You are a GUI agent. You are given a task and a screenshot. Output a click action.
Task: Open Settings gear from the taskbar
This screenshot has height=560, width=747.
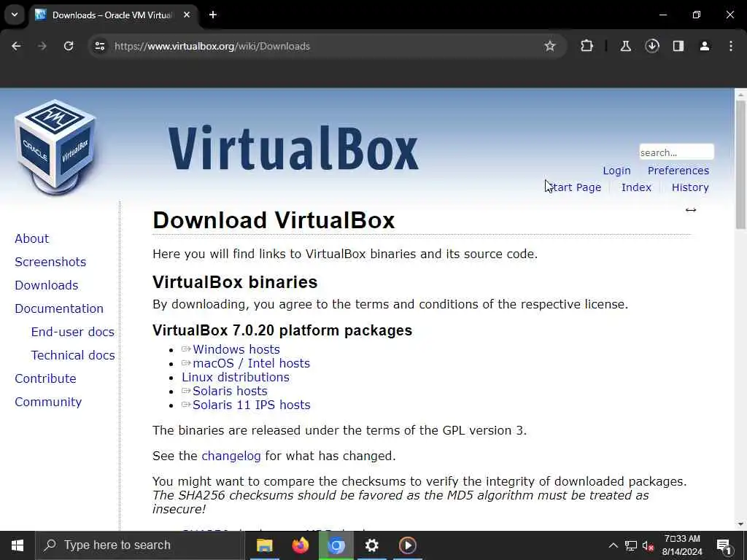(x=371, y=545)
